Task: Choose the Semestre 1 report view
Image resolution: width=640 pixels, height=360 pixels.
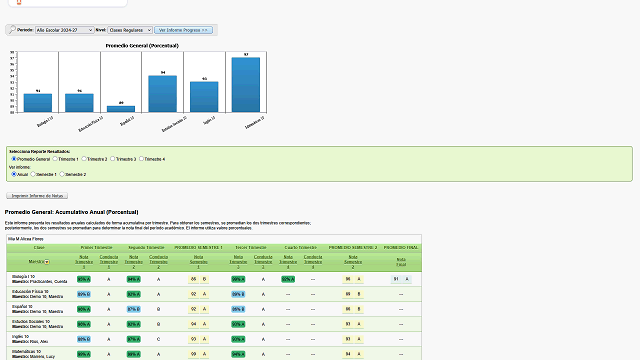Action: tap(33, 174)
